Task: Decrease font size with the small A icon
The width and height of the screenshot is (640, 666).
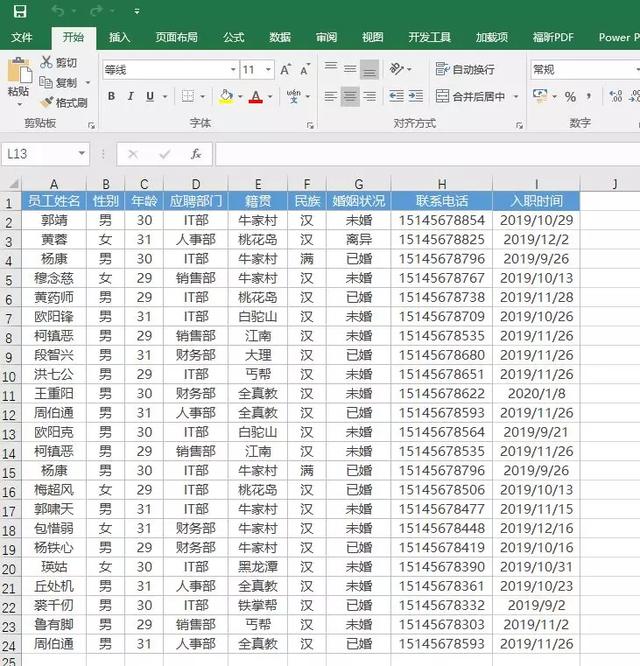Action: [x=305, y=69]
